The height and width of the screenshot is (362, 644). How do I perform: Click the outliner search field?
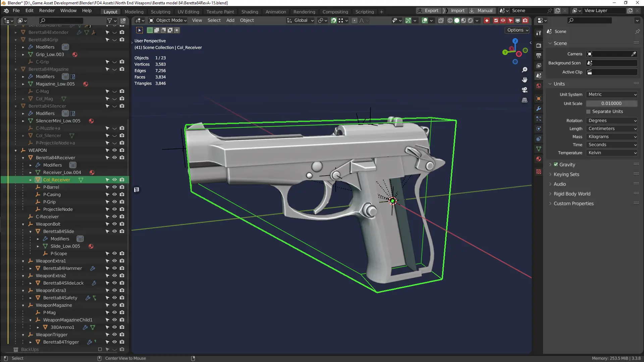[x=62, y=21]
